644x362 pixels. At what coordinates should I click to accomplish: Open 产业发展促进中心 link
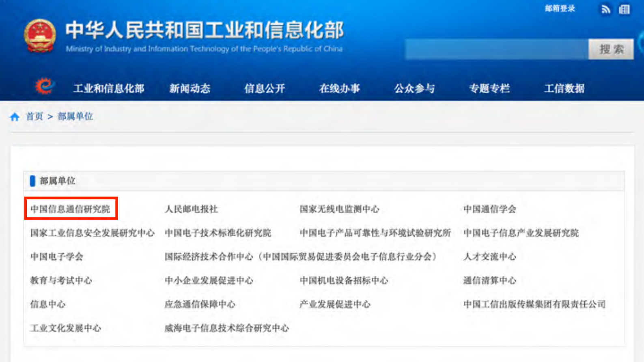coord(335,304)
